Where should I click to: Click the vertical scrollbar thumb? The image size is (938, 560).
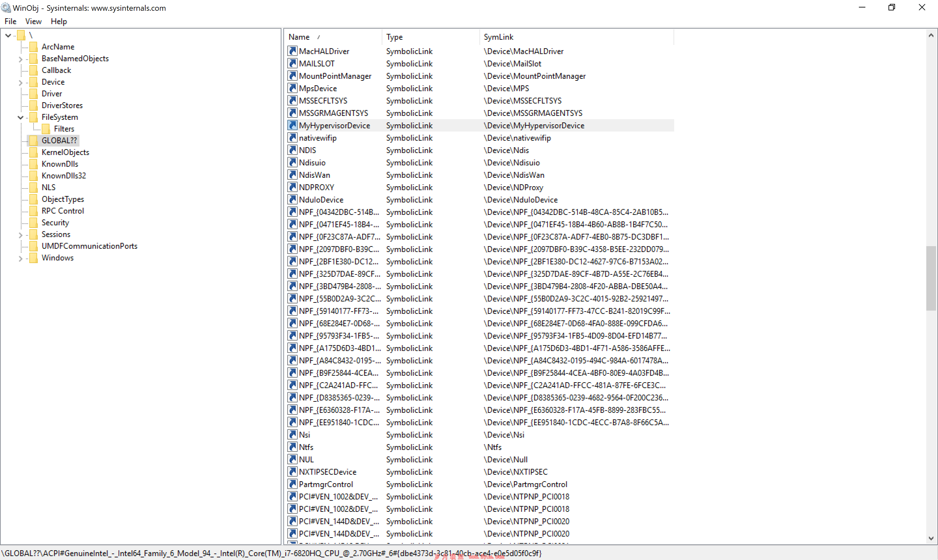click(x=931, y=278)
